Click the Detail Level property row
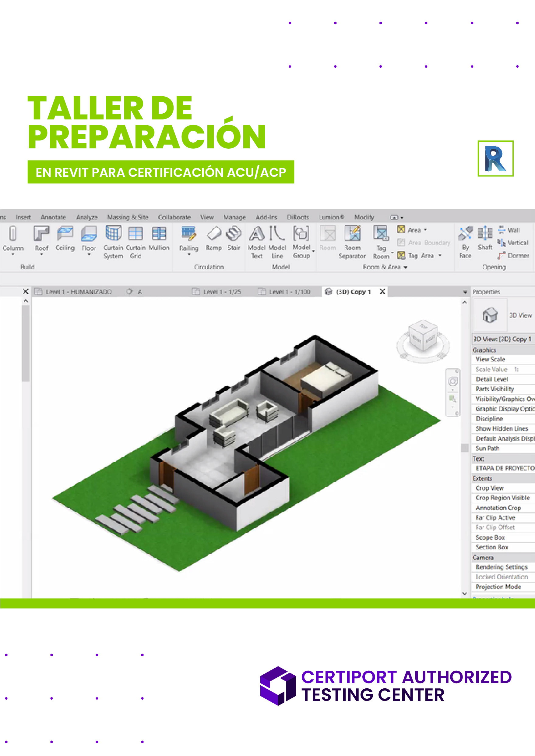This screenshot has height=756, width=535. click(x=503, y=379)
